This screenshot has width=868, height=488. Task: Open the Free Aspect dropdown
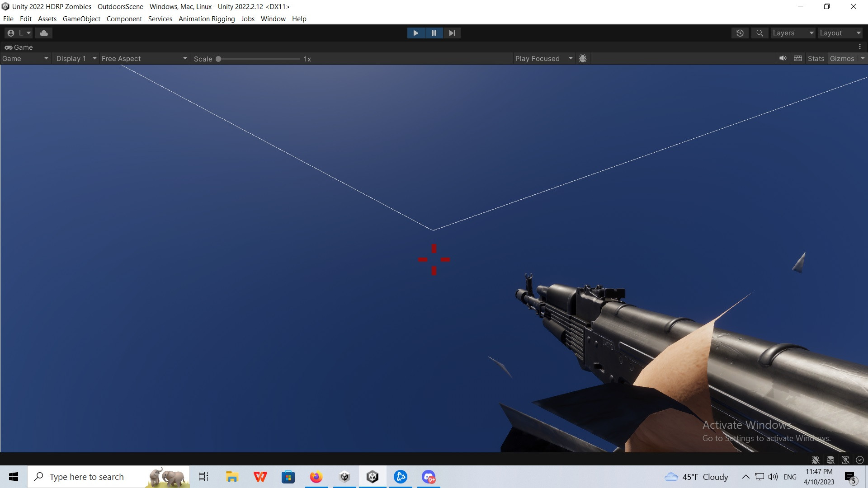[x=144, y=59]
